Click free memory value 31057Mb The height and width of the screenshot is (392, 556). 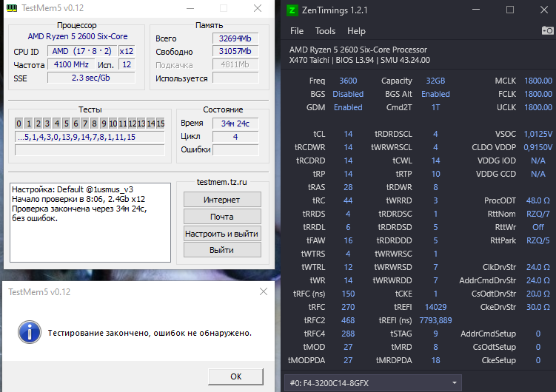pyautogui.click(x=235, y=51)
